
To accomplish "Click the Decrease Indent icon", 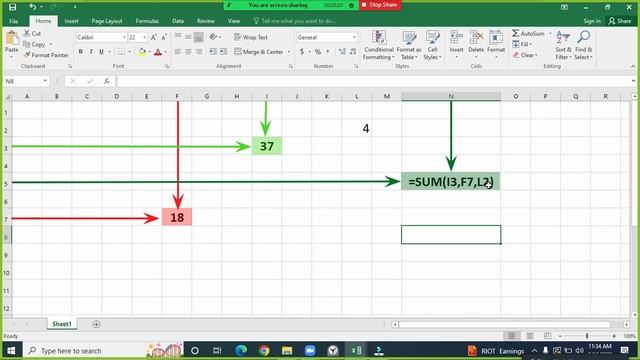I will click(x=213, y=51).
